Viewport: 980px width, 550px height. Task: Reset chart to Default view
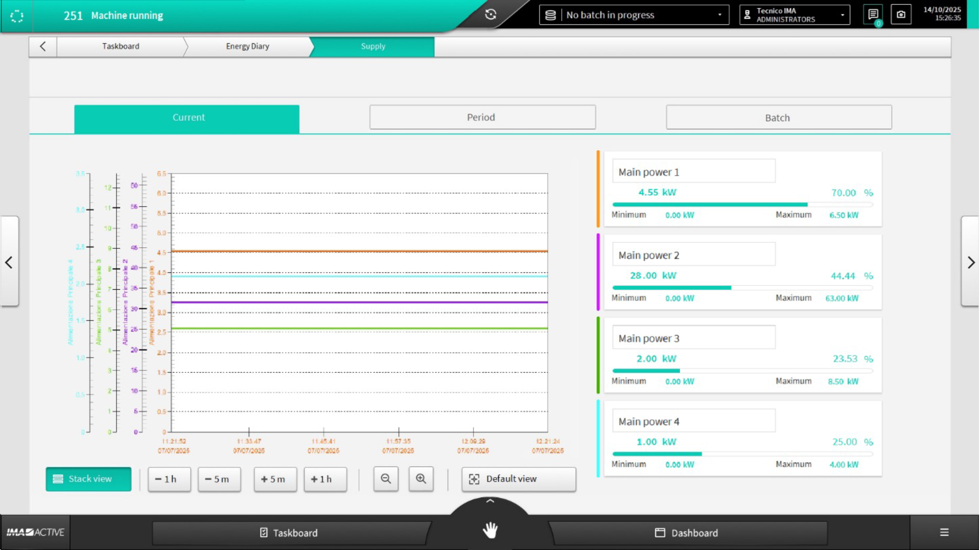tap(518, 479)
